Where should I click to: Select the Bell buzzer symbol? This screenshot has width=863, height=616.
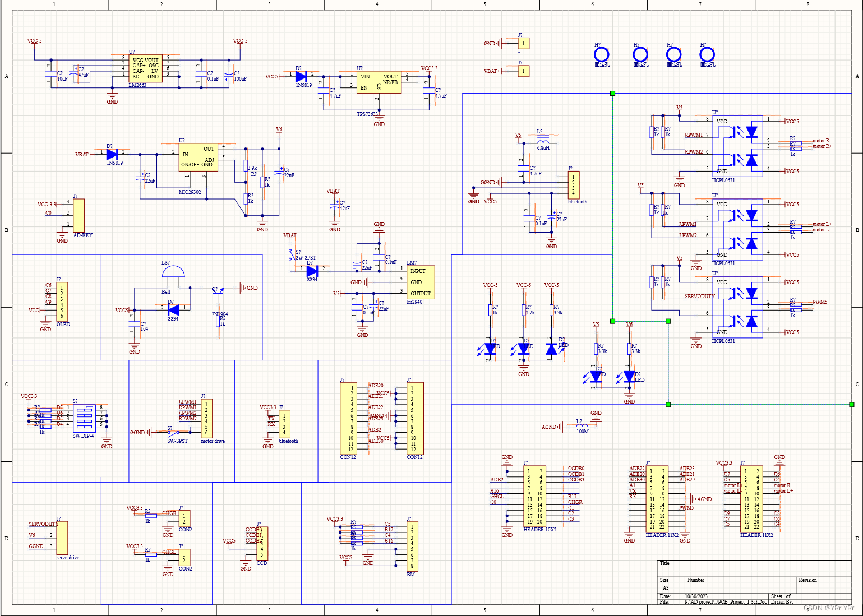(173, 272)
